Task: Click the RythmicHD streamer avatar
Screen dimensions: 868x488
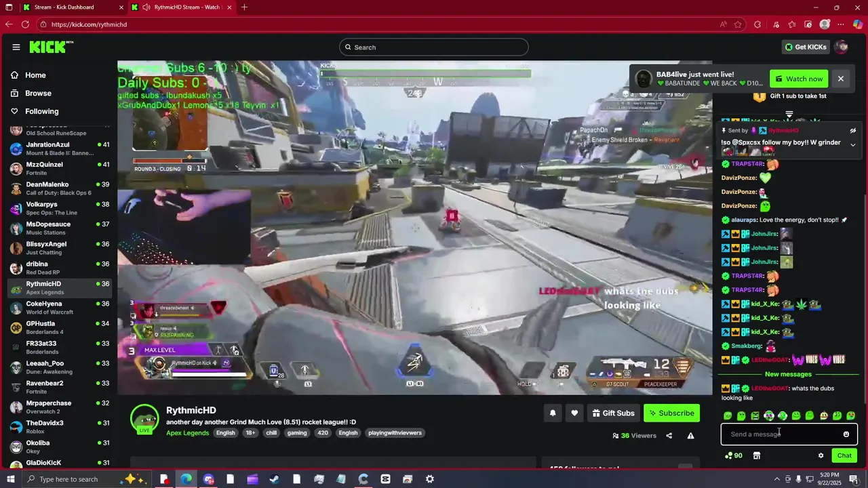Action: [x=144, y=420]
